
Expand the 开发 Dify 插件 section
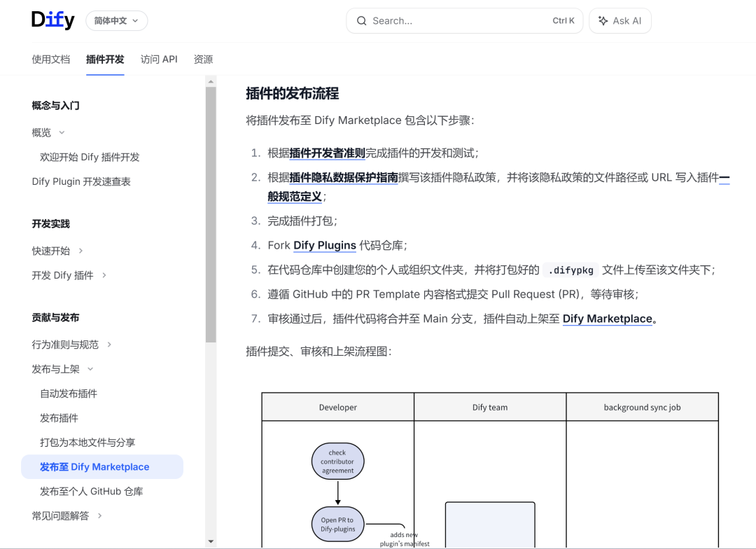click(x=104, y=275)
